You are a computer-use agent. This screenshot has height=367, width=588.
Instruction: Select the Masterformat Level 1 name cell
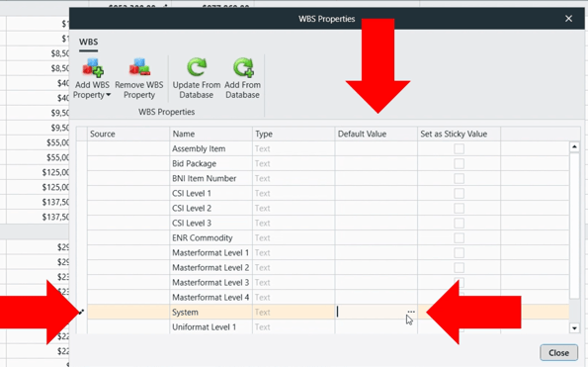click(211, 253)
